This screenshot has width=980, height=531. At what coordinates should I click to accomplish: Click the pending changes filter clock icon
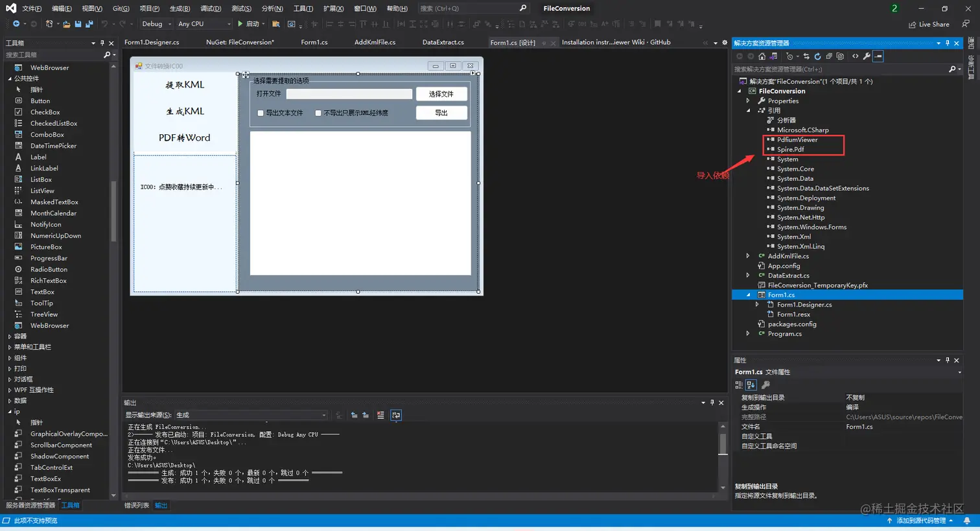[789, 56]
